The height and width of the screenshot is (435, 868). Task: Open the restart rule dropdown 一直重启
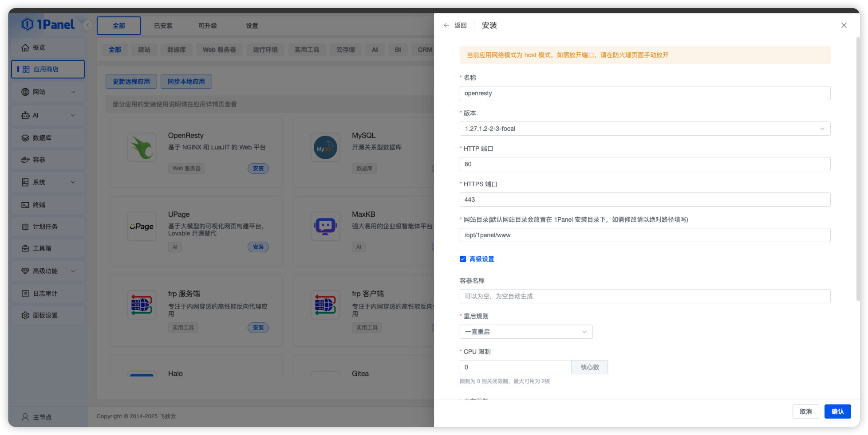(x=525, y=332)
